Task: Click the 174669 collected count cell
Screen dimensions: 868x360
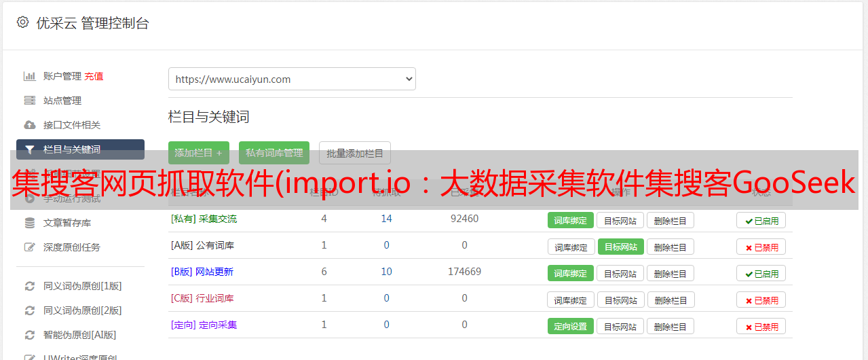Action: (x=464, y=272)
